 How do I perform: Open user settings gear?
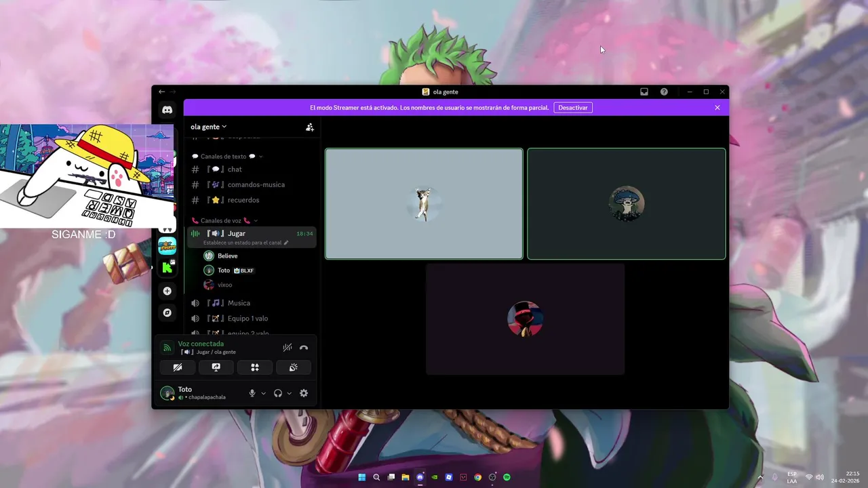pyautogui.click(x=304, y=393)
